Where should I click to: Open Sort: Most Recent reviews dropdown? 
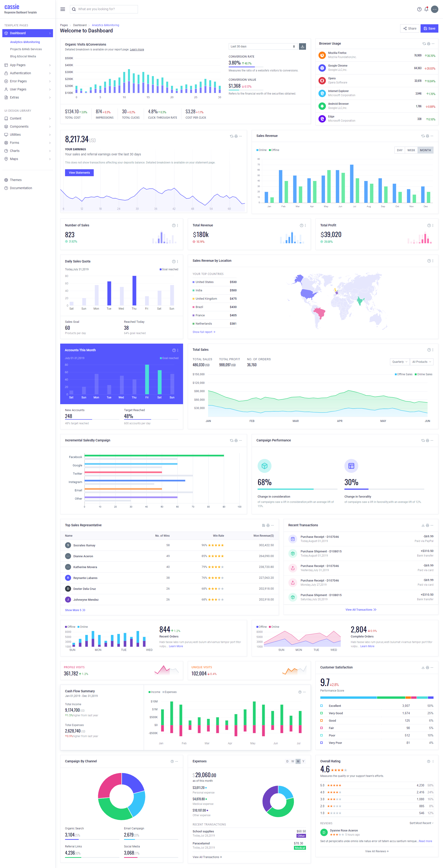[421, 823]
